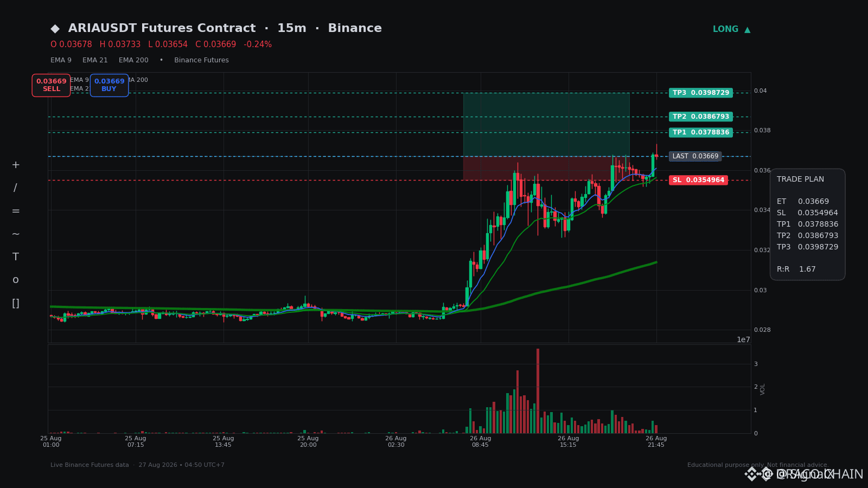Click the Binance Futures source label
Viewport: 868px width, 488px height.
click(x=201, y=60)
